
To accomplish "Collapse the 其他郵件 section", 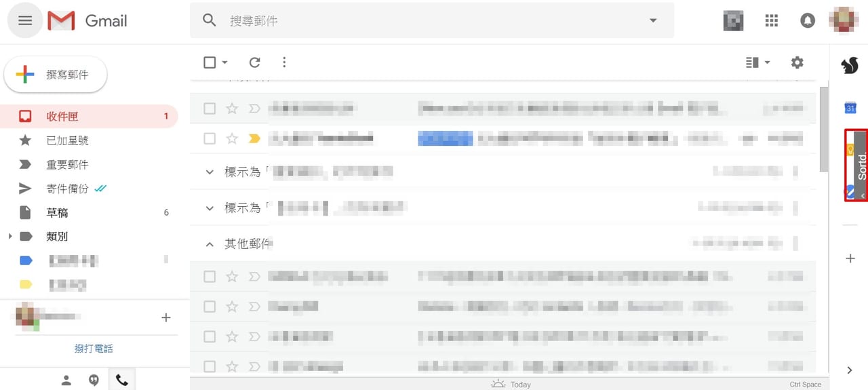I will tap(210, 244).
